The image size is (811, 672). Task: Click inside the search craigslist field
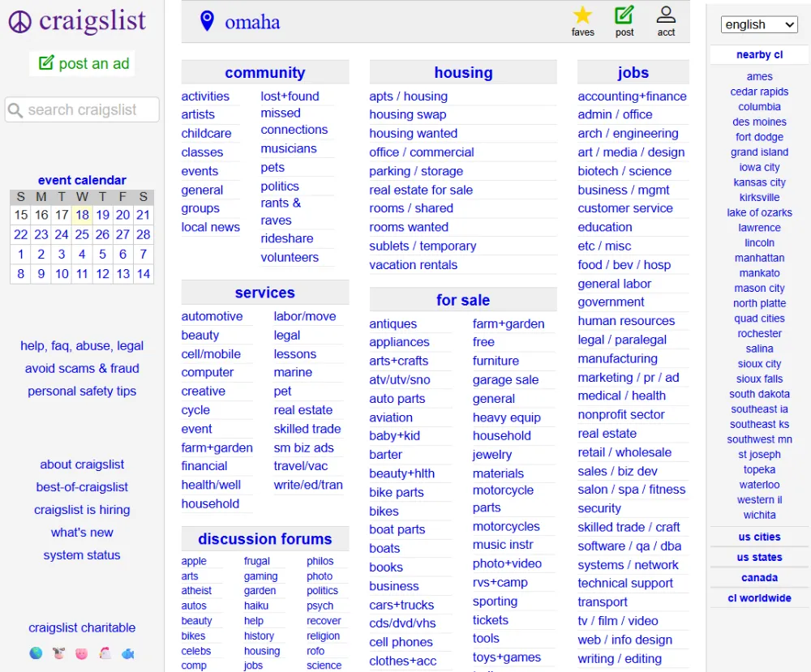click(82, 109)
